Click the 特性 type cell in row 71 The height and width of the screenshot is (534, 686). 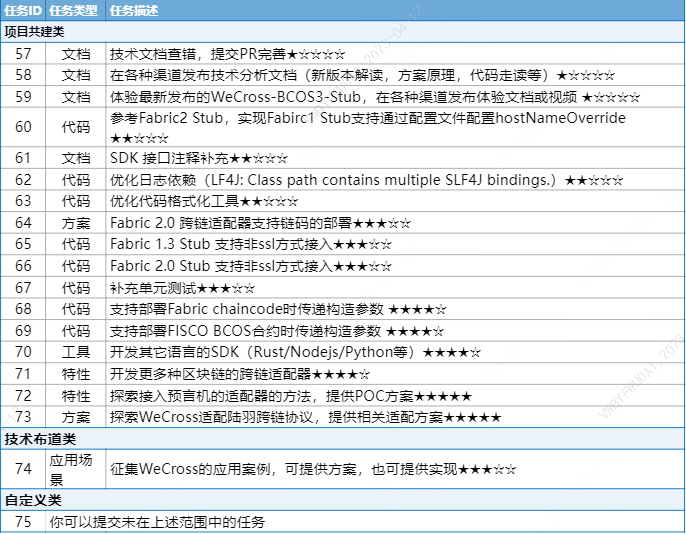tap(76, 374)
